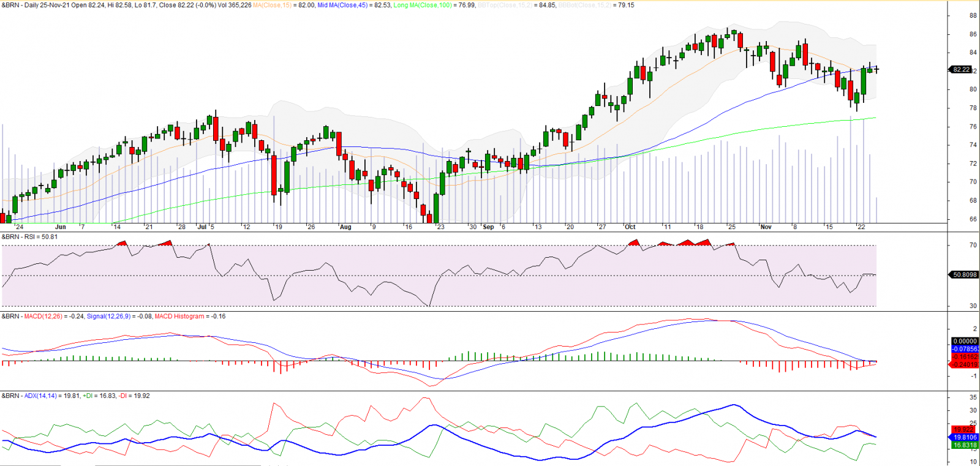Click the 35 ADX axis label
The width and height of the screenshot is (980, 466).
coord(973,397)
